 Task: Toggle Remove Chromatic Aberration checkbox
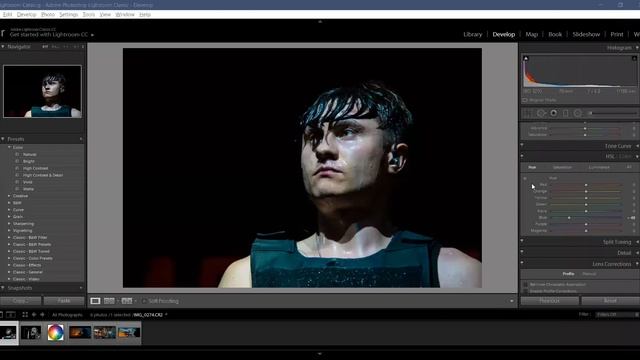525,284
